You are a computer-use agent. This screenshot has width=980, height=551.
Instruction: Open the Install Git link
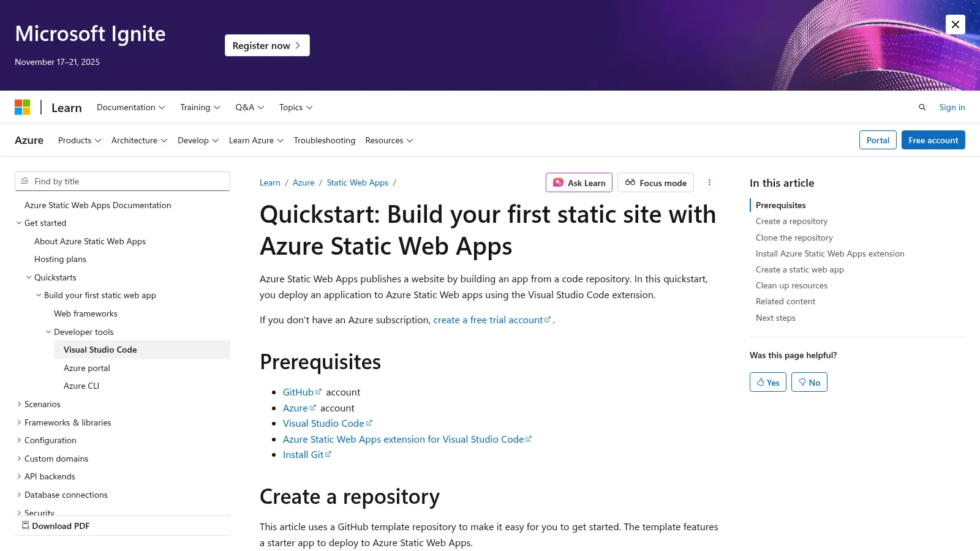tap(307, 454)
